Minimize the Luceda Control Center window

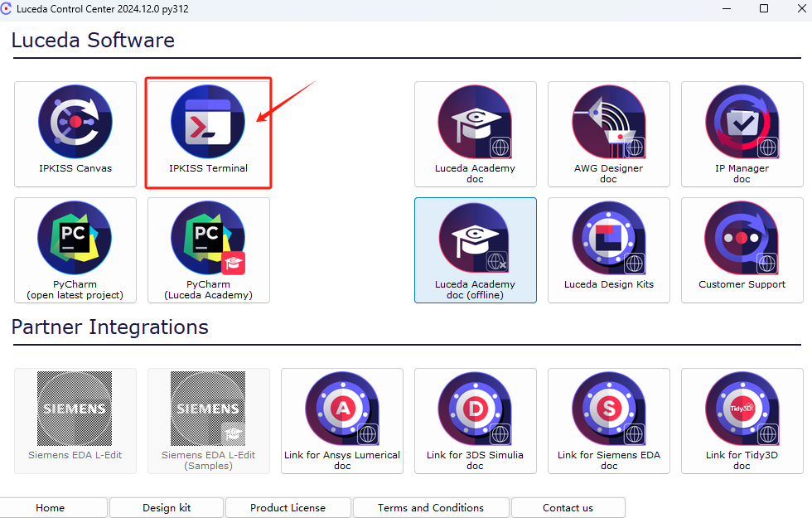coord(727,9)
